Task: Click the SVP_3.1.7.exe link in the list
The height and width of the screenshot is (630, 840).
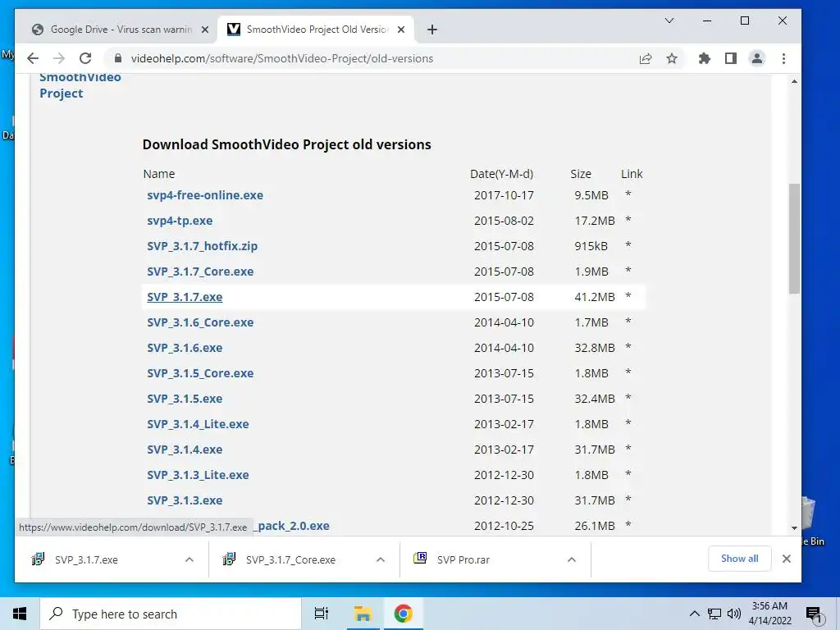Action: point(185,297)
